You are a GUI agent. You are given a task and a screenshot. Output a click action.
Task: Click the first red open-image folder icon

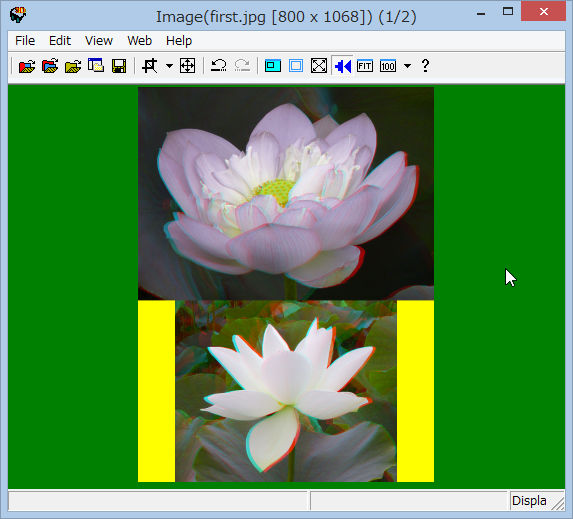27,66
